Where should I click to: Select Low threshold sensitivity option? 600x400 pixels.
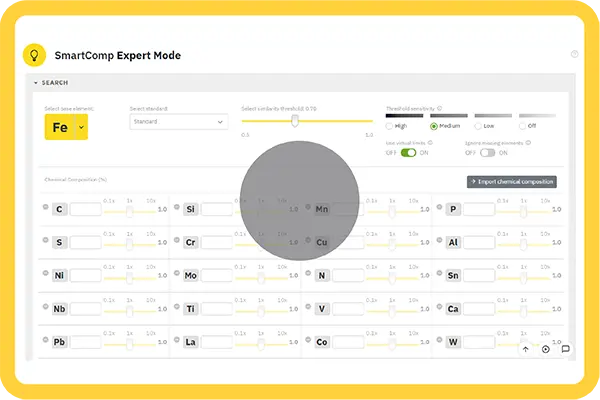[478, 127]
